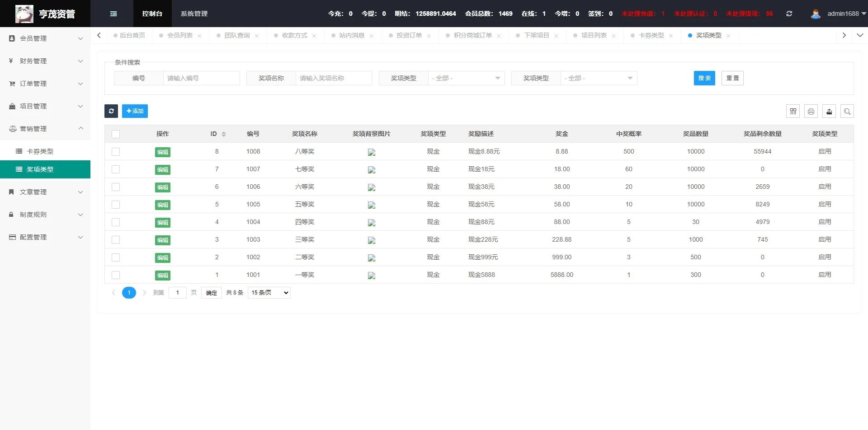Click the export table icon
Screen dimensions: 868x430
829,111
